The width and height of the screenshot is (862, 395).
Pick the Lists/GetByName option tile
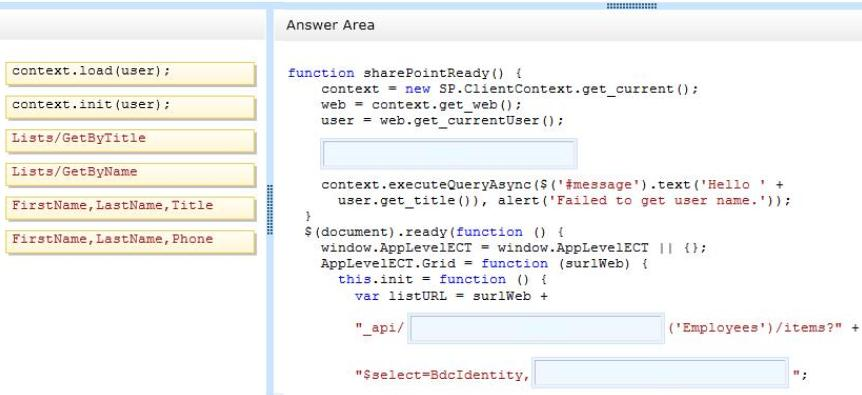point(130,174)
